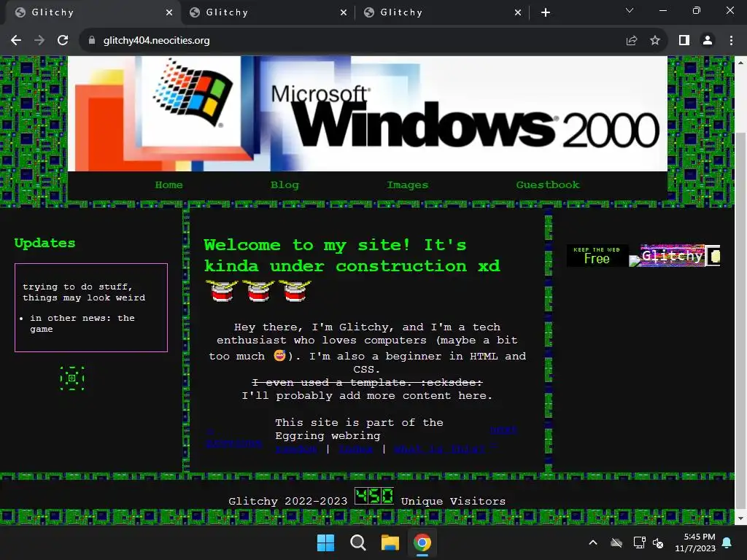This screenshot has height=560, width=747.
Task: Click the first drum gif
Action: click(x=222, y=290)
